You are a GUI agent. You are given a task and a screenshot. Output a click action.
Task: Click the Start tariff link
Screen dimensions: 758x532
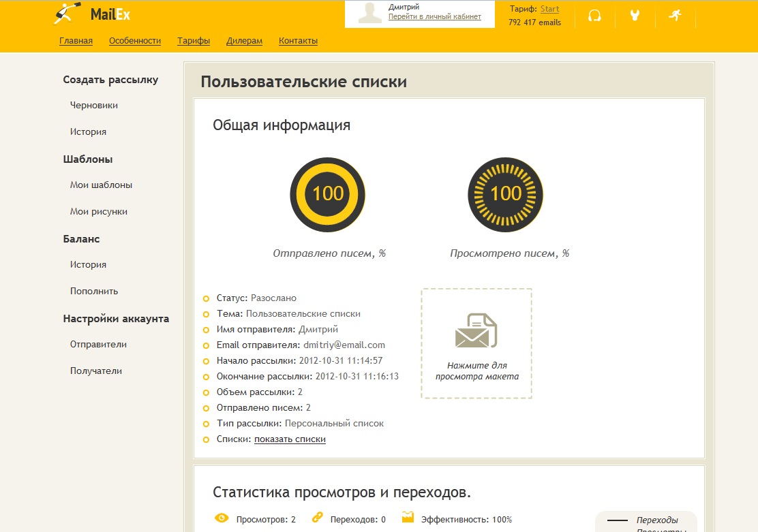549,10
